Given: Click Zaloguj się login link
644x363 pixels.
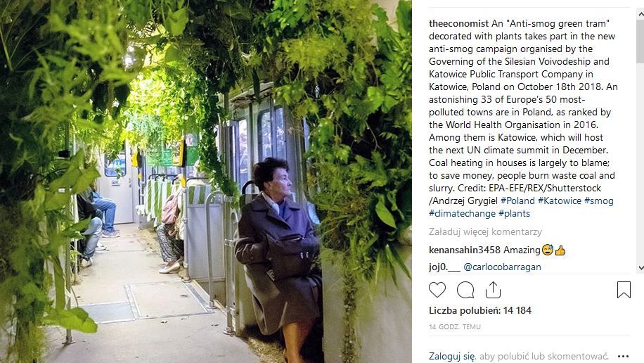Looking at the screenshot, I should (451, 357).
